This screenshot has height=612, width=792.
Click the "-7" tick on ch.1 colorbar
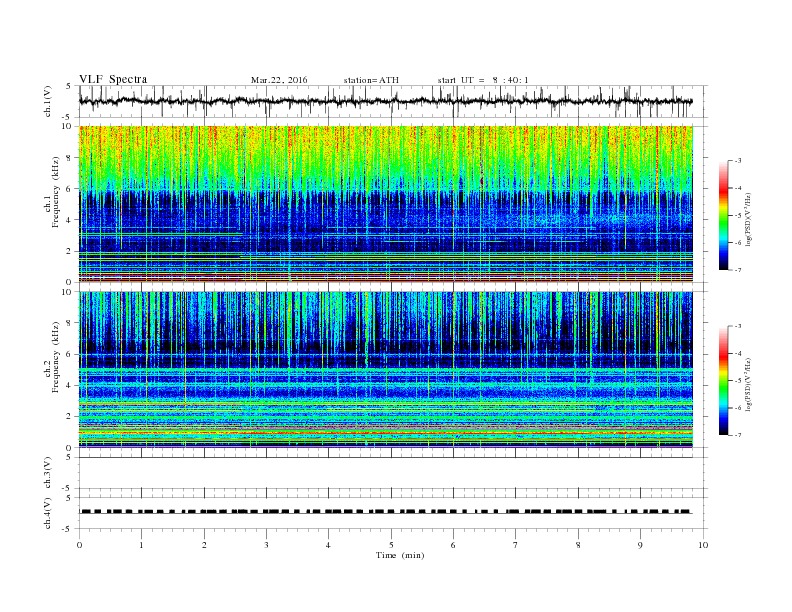coord(738,270)
